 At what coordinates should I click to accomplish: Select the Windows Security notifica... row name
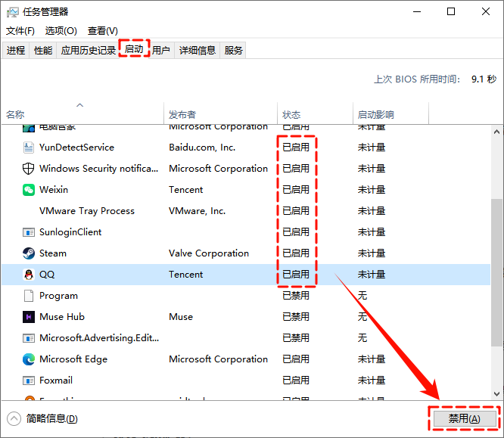tap(98, 169)
